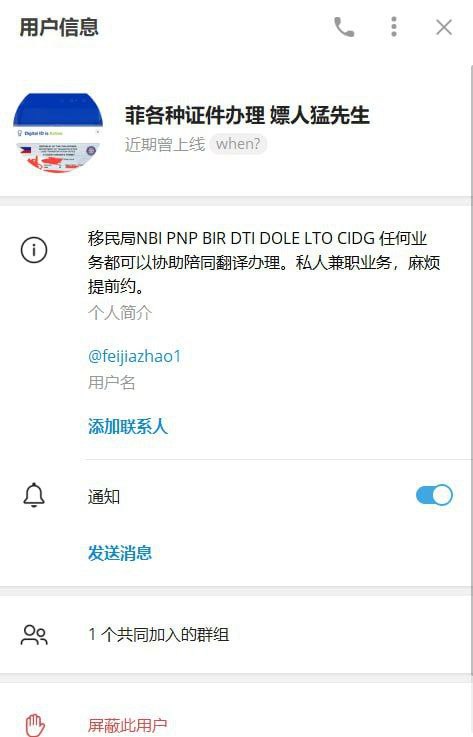Click 添加联系人 to add contact

(x=127, y=426)
